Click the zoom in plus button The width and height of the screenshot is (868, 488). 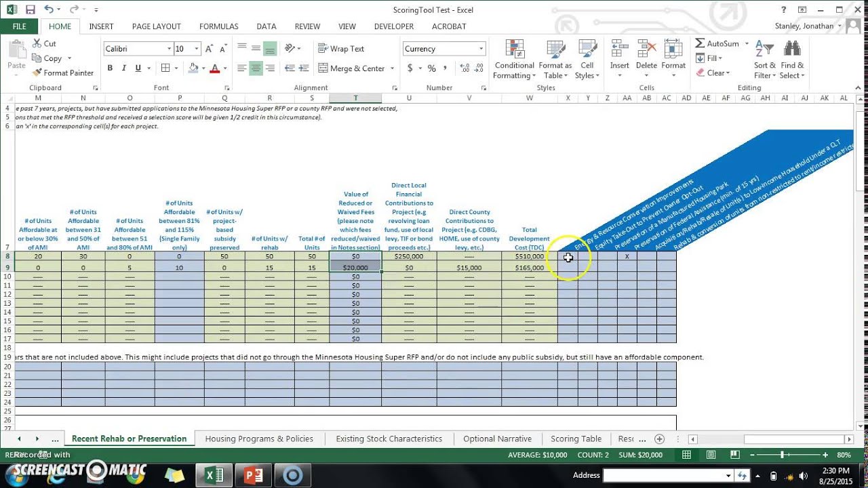825,455
